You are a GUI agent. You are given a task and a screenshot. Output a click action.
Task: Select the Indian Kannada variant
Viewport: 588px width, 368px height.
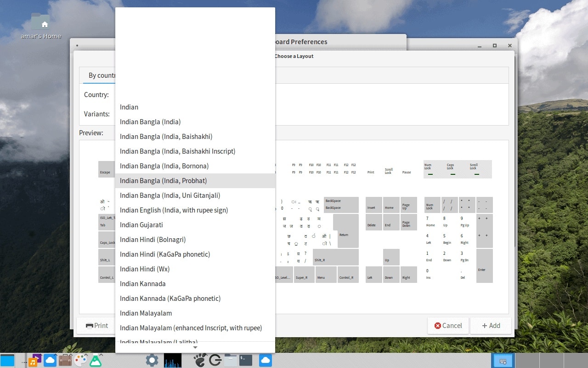tap(195, 284)
